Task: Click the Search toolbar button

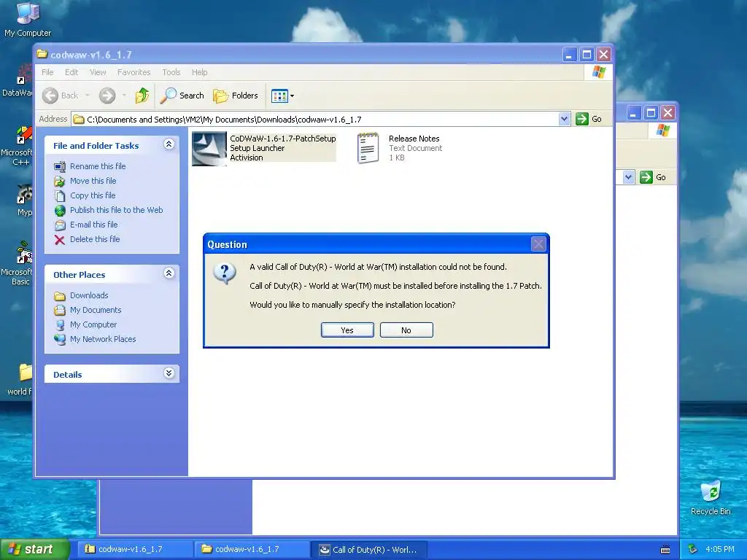Action: click(x=182, y=96)
